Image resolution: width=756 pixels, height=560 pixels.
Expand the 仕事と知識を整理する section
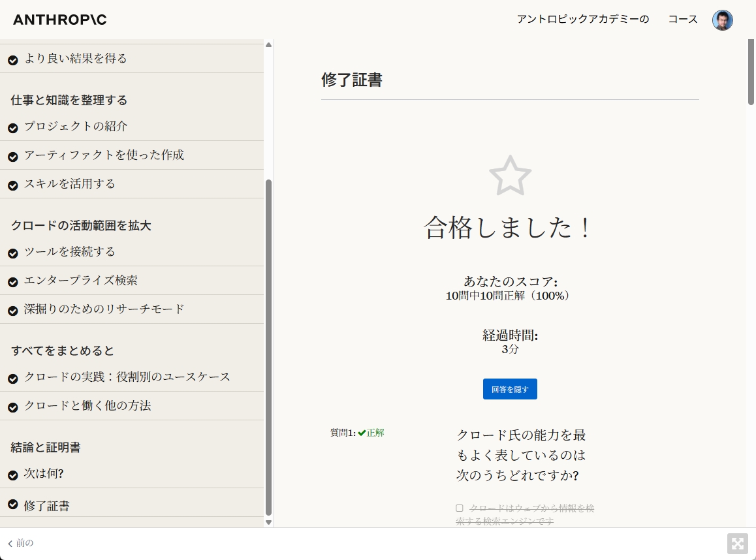tap(69, 100)
